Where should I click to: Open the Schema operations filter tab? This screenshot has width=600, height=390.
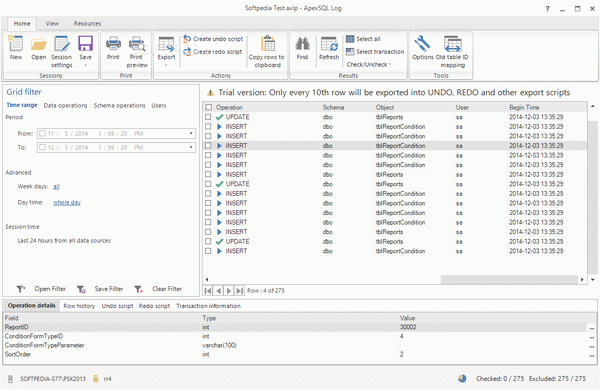point(119,105)
